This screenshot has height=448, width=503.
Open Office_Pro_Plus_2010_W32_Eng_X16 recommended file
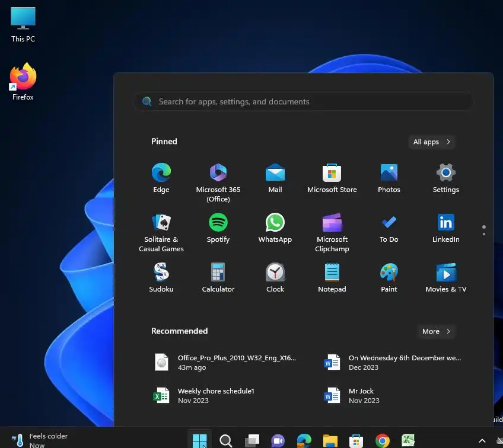pos(226,363)
